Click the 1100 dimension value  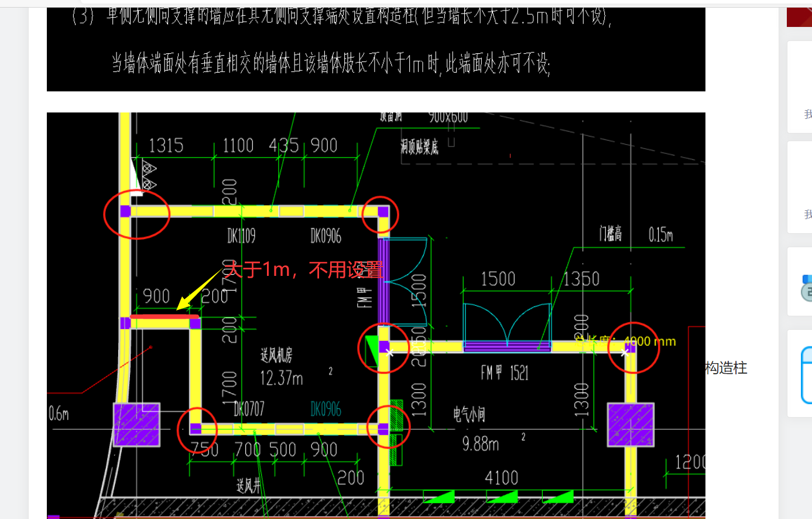coord(238,145)
